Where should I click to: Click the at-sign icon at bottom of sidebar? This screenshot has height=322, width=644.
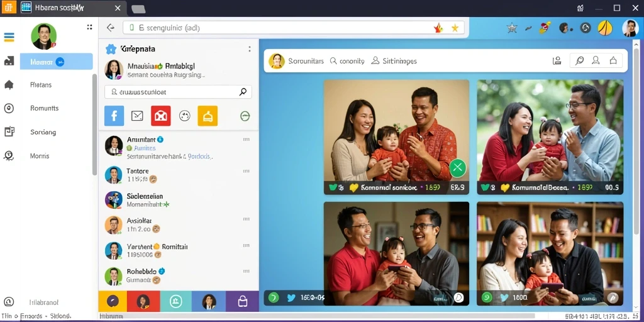tap(9, 302)
